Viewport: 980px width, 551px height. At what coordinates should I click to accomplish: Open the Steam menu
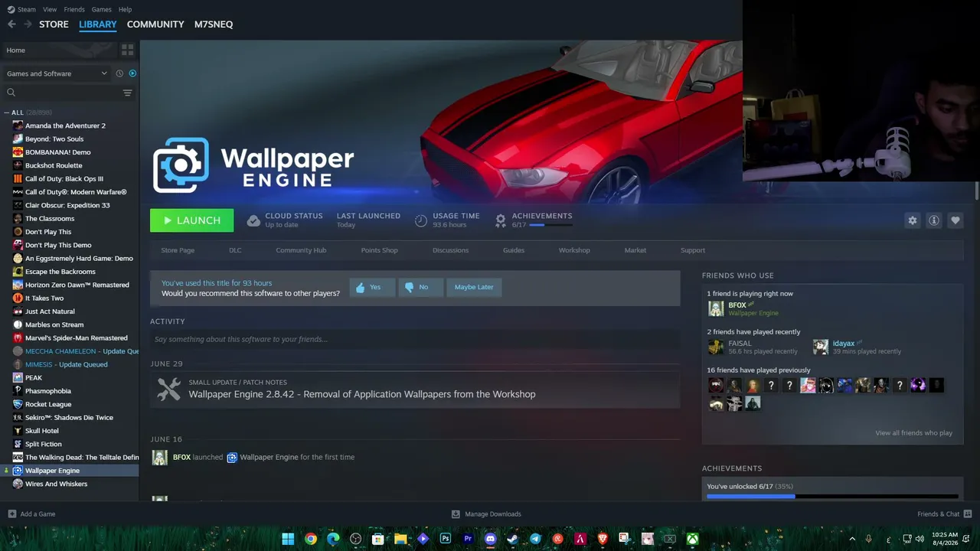pos(22,9)
